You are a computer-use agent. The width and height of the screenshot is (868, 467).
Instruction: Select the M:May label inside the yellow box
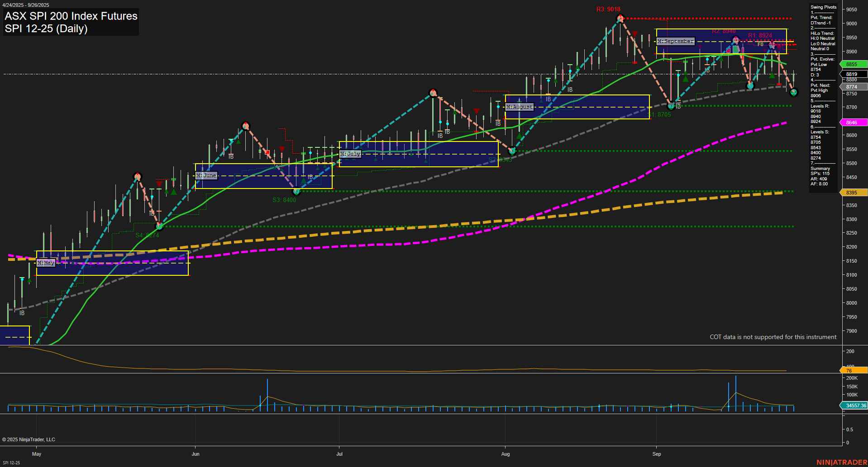point(47,263)
